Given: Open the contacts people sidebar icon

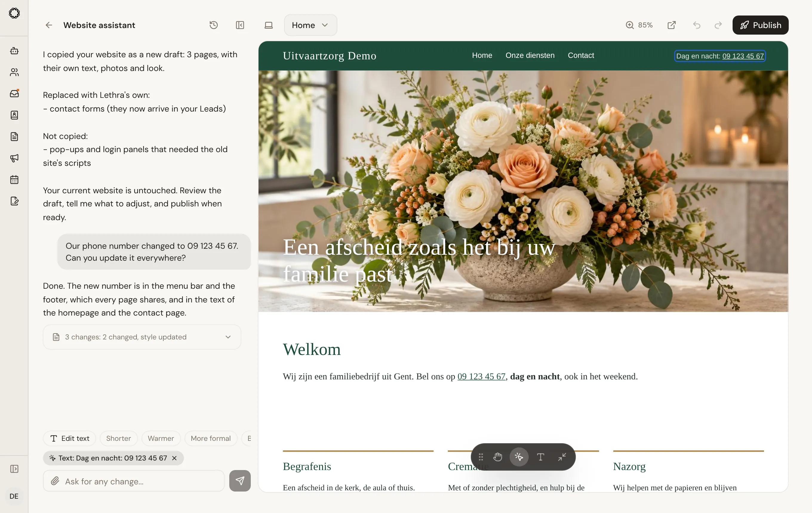Looking at the screenshot, I should click(x=14, y=72).
